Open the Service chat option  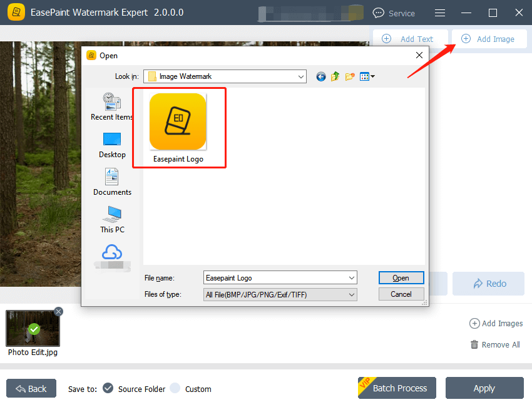click(394, 13)
